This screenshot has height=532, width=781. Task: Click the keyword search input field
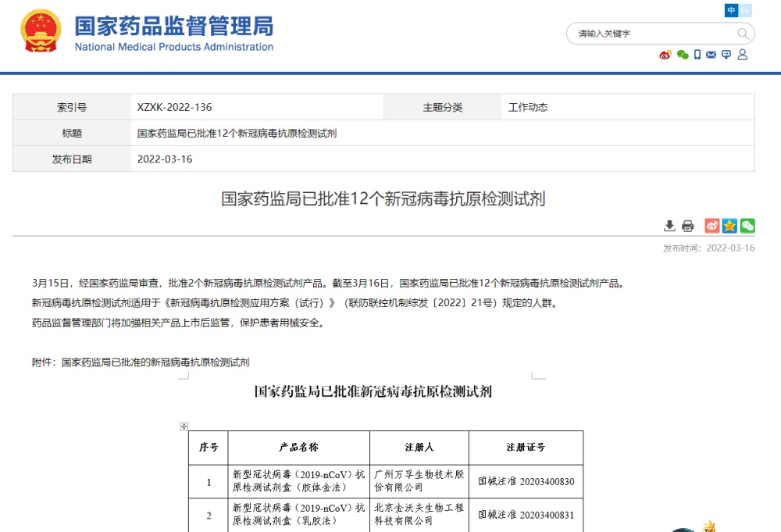click(652, 34)
